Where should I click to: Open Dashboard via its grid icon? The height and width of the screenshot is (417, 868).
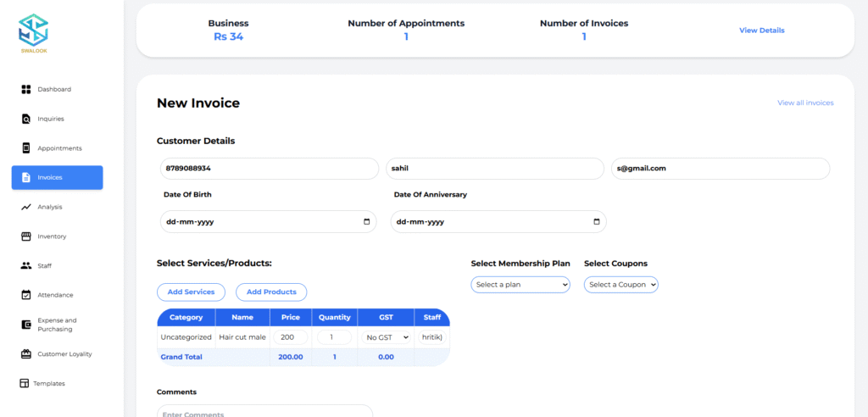pyautogui.click(x=26, y=90)
